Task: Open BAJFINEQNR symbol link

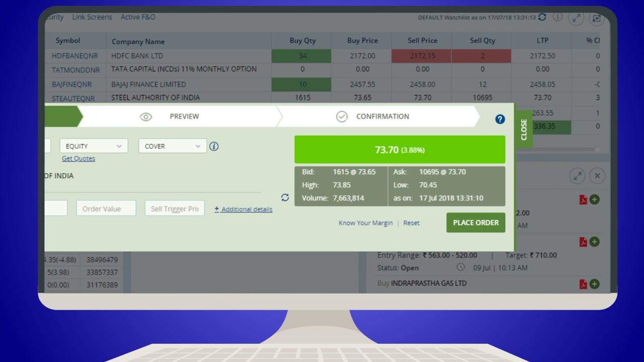Action: coord(72,84)
